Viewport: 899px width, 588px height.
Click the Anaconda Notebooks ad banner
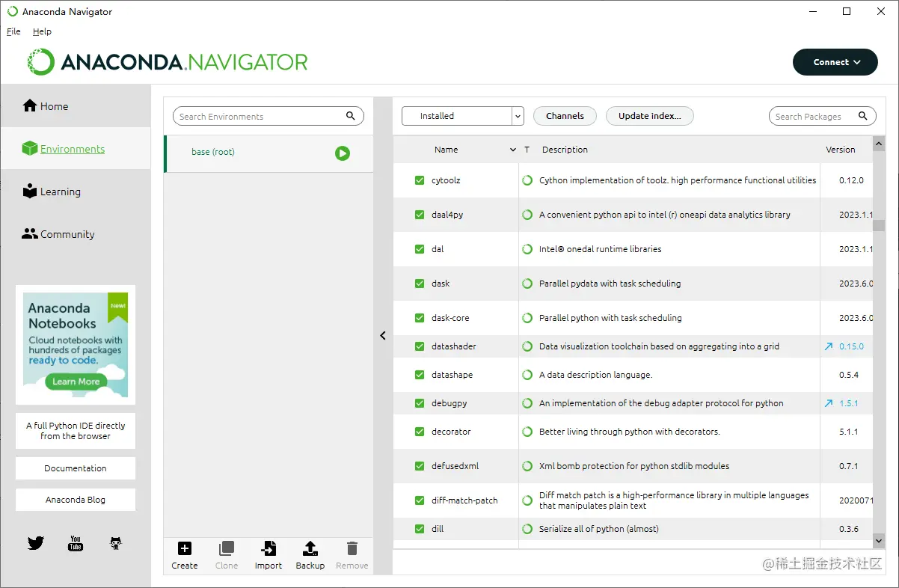click(76, 345)
